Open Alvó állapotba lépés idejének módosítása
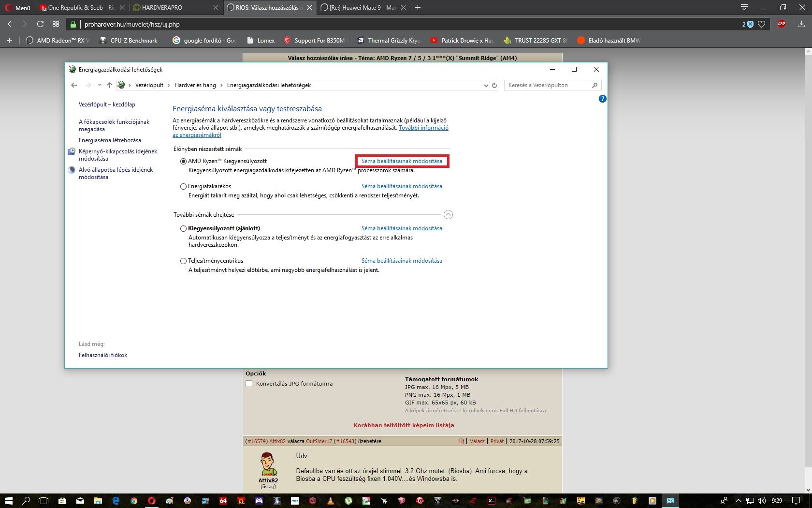The image size is (812, 508). 116,173
